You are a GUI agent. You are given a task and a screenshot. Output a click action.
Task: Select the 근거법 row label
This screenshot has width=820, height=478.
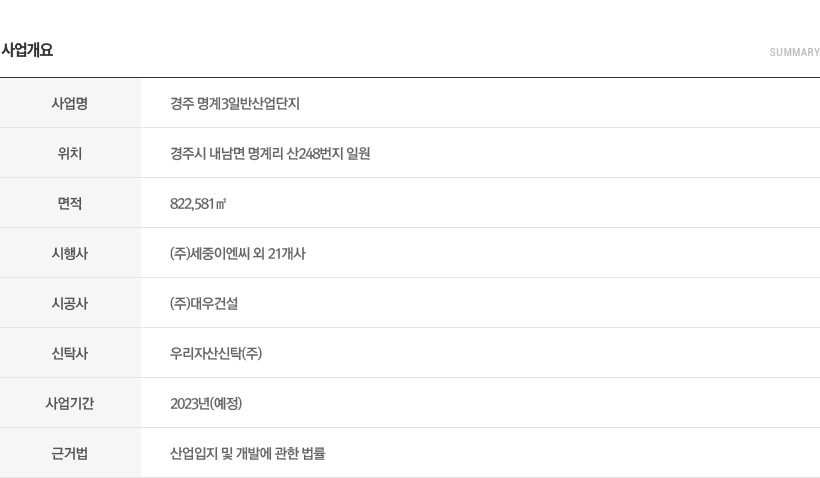pyautogui.click(x=70, y=453)
